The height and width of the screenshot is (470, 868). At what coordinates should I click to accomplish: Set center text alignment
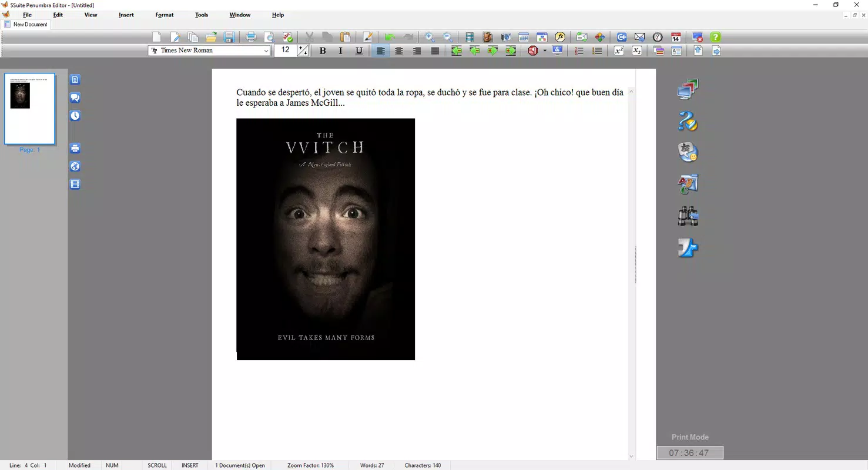pos(399,51)
